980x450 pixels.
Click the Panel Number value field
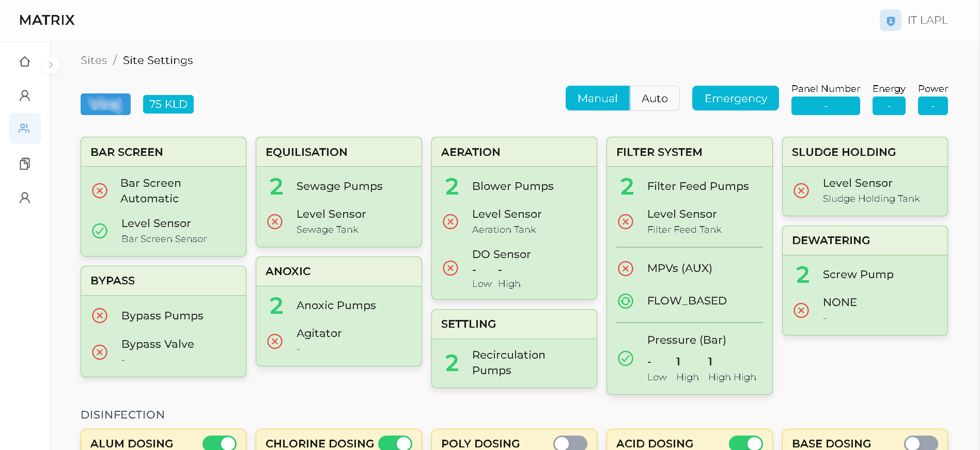[x=825, y=106]
